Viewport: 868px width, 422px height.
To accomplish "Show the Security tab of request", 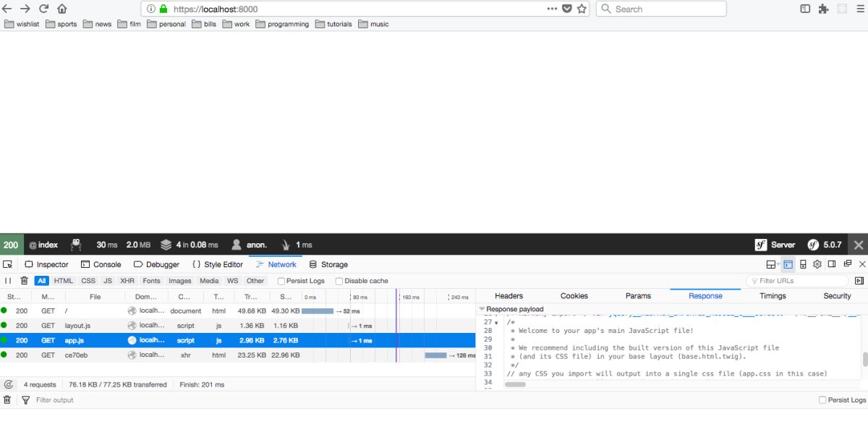I will point(837,296).
